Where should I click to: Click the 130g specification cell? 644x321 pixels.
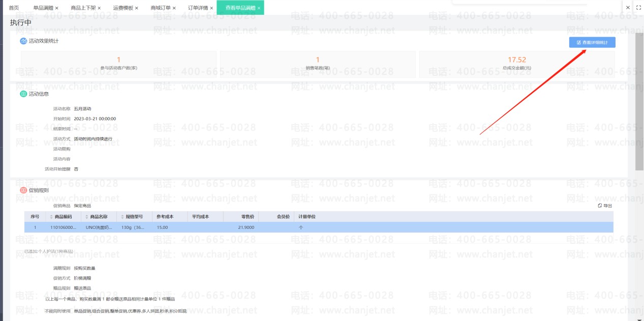click(134, 227)
